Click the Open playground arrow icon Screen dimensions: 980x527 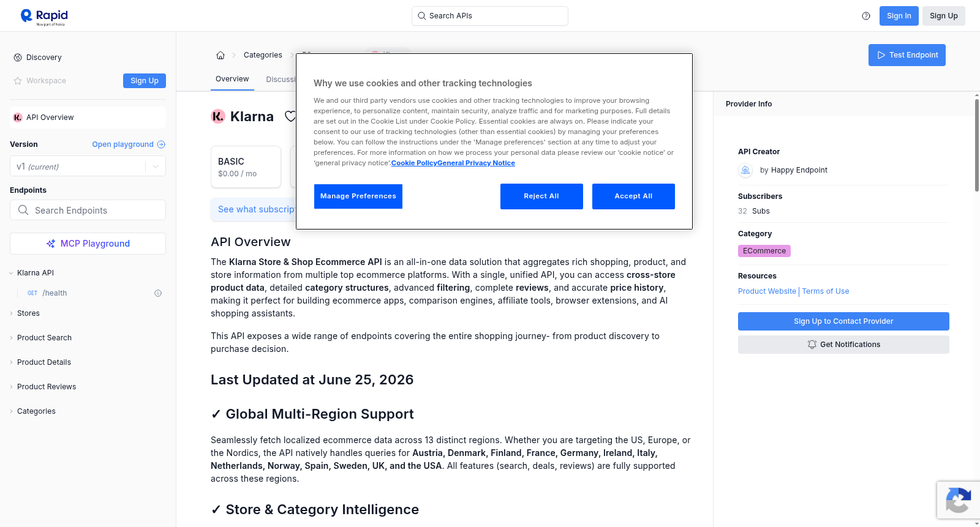pos(161,144)
